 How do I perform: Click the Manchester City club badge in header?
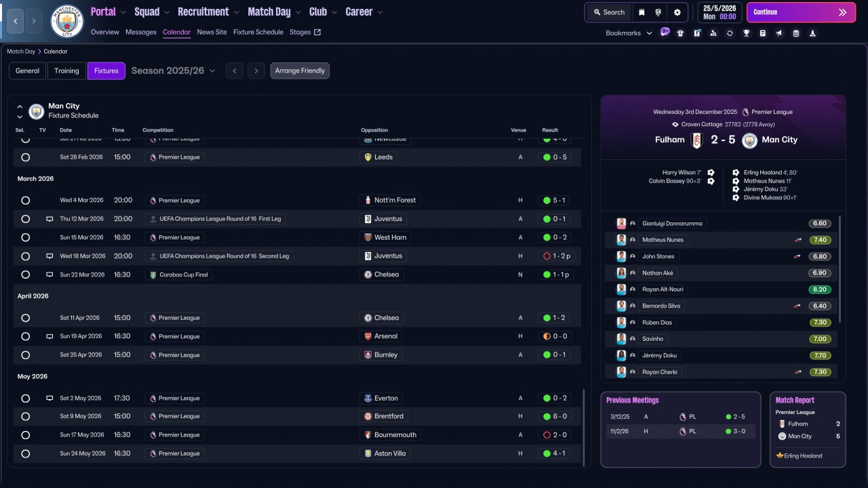tap(67, 21)
